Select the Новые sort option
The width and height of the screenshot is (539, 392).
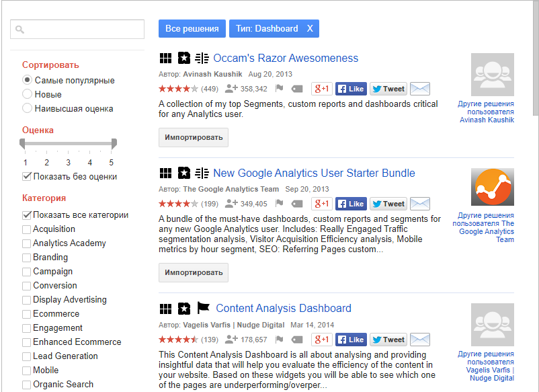coord(27,94)
